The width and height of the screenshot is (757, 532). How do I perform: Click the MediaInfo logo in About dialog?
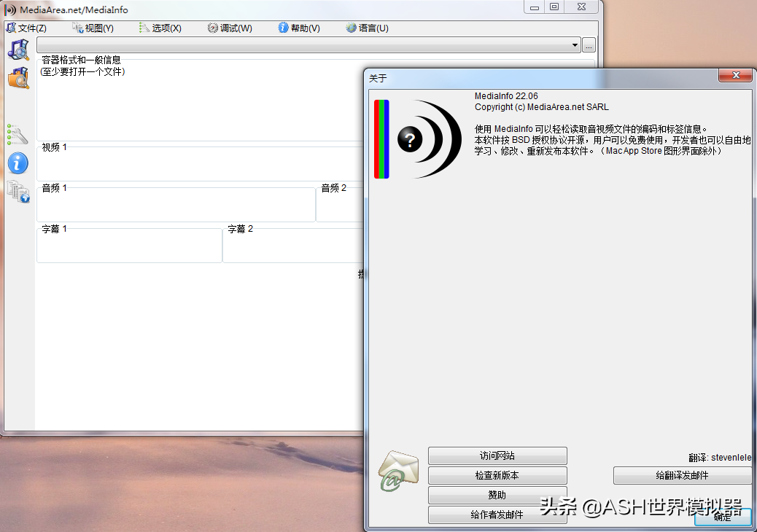(418, 139)
